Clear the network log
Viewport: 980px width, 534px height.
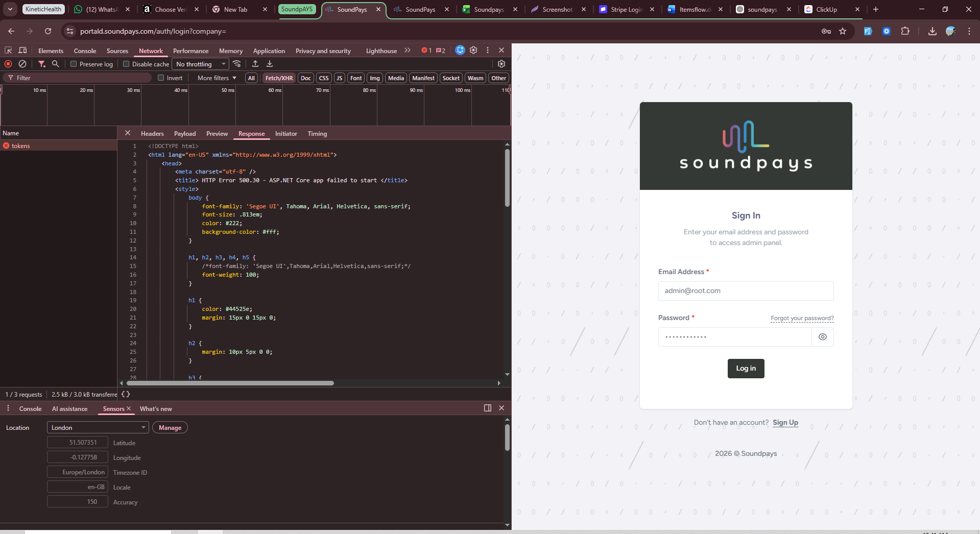[x=22, y=64]
